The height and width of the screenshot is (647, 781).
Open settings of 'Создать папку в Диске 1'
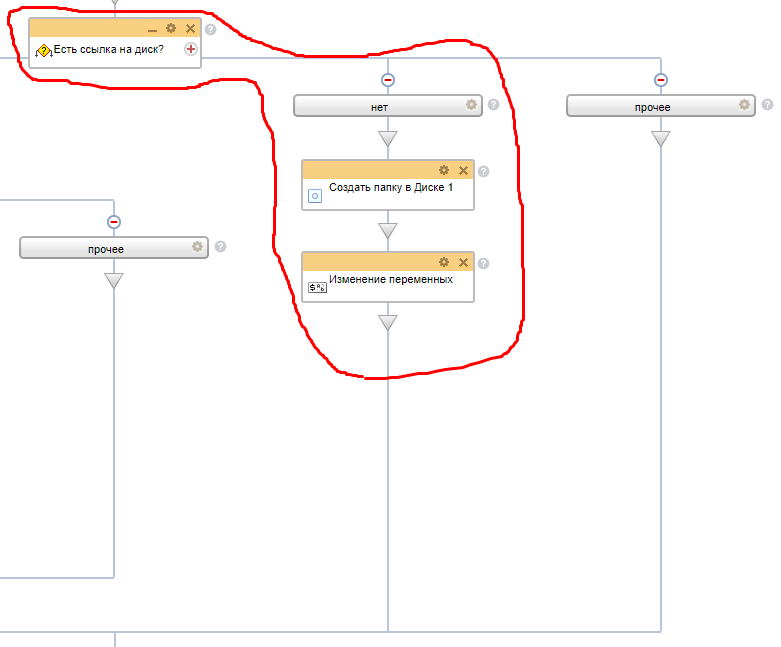[x=444, y=170]
